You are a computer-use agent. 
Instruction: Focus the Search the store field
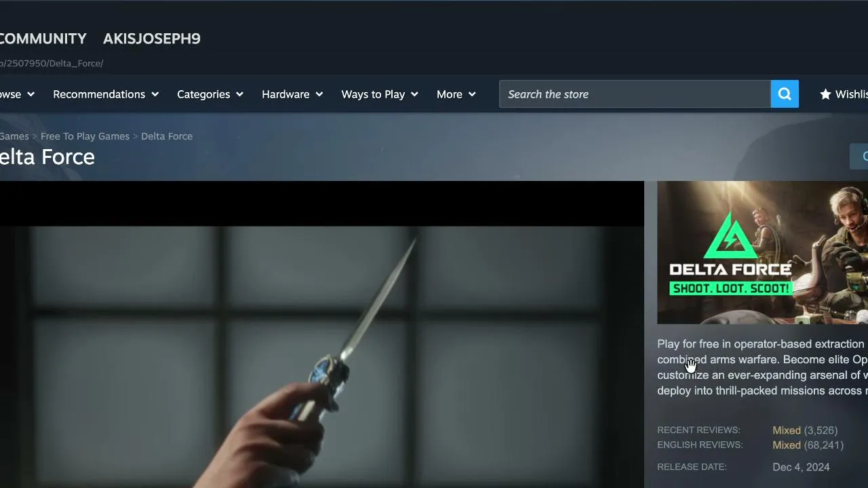tap(635, 94)
